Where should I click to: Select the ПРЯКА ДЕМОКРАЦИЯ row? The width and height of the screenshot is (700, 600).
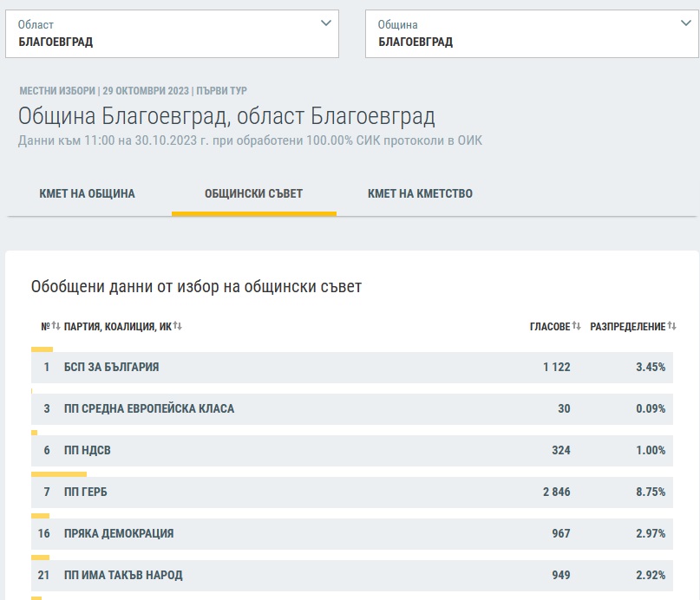351,533
